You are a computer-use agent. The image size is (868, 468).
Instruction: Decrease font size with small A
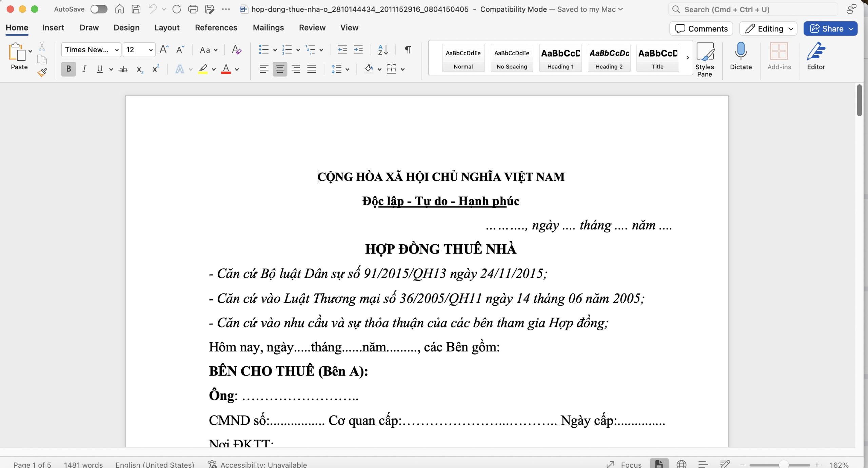click(180, 49)
